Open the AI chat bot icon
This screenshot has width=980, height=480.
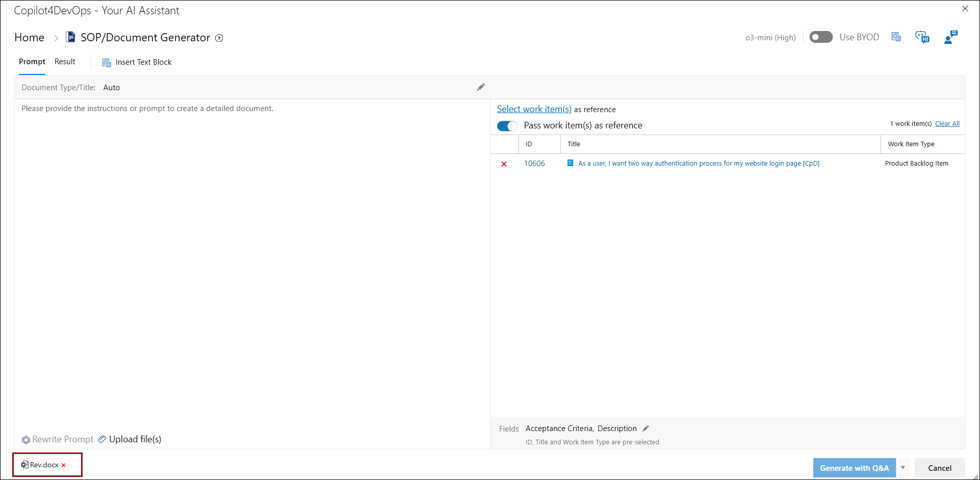click(x=922, y=37)
